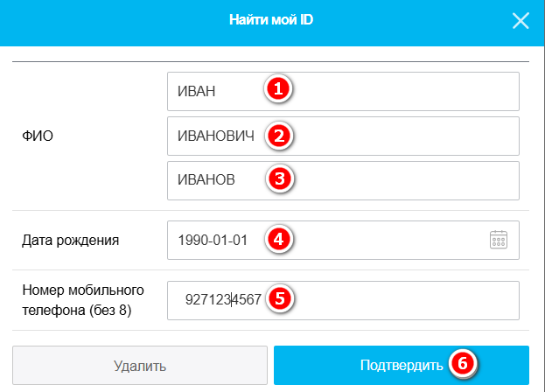
Task: Click the Найти мой ID title text
Action: [x=271, y=21]
